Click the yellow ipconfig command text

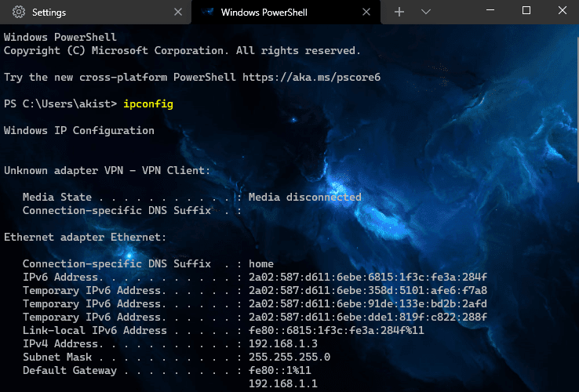click(148, 104)
